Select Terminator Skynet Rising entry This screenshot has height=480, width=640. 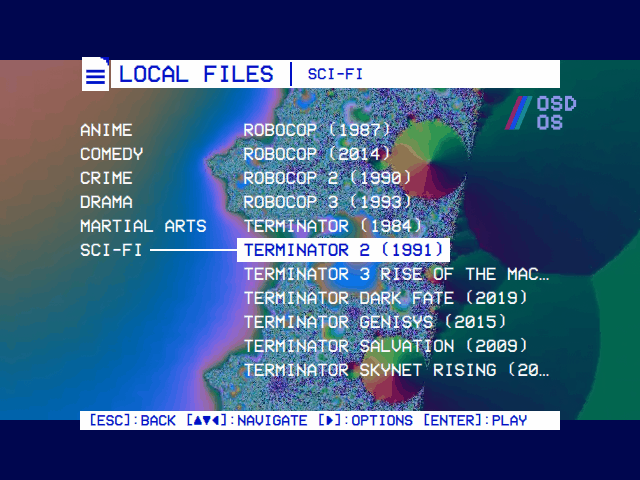tap(397, 371)
